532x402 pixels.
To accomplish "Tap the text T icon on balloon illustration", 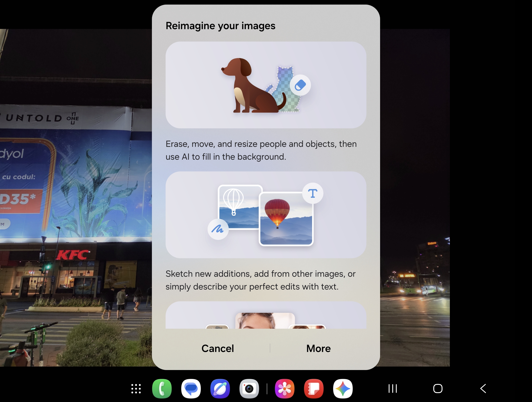I will [313, 193].
